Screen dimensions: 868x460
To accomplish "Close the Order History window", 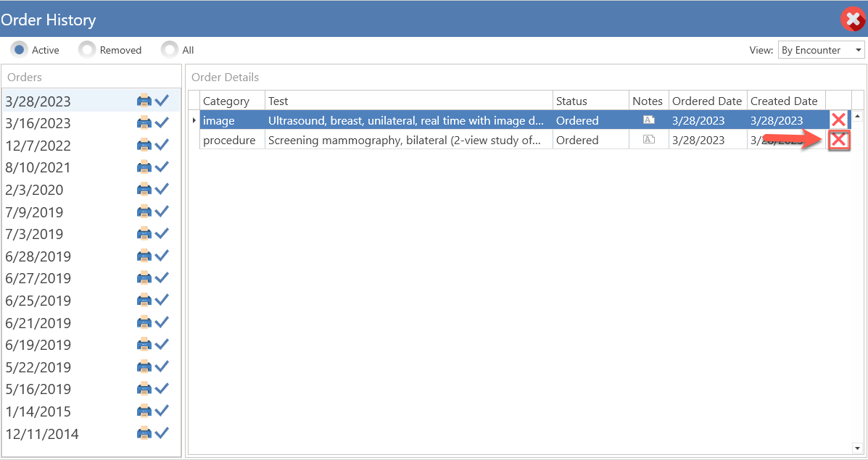I will click(x=853, y=20).
